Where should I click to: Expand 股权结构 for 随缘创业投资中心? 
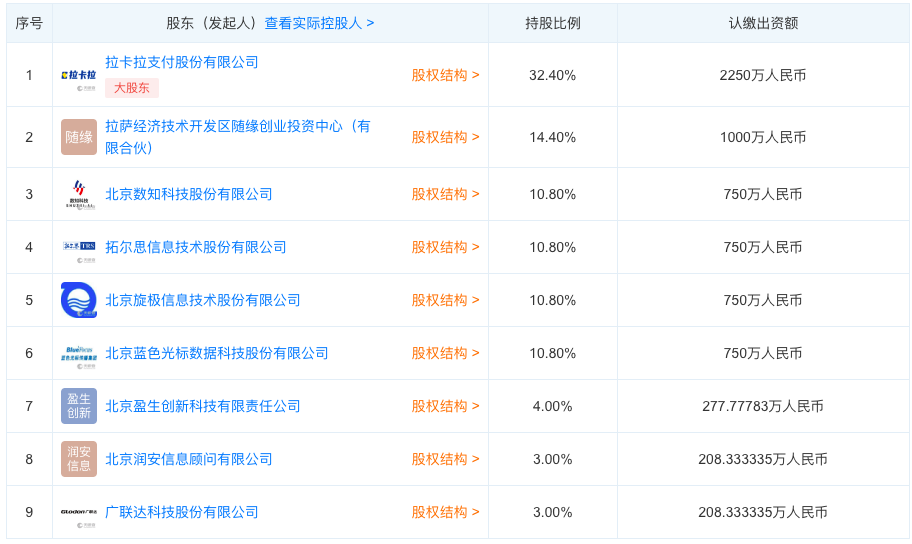point(446,137)
